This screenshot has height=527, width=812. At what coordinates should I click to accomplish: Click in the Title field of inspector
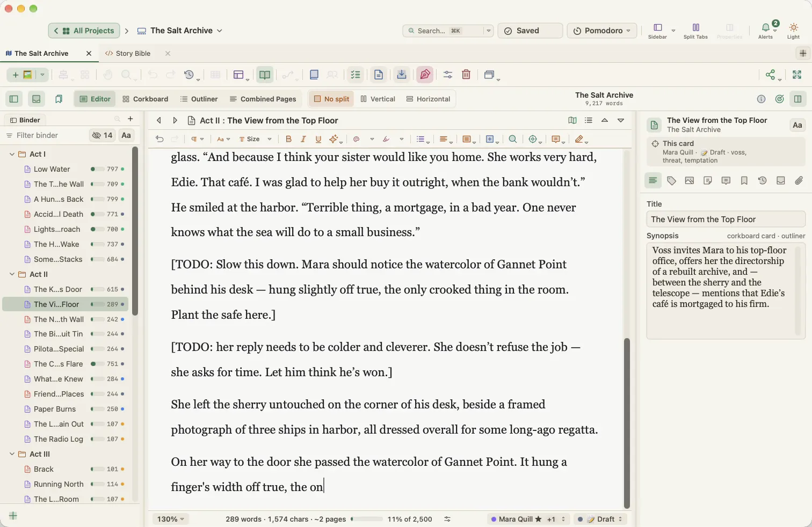(726, 219)
